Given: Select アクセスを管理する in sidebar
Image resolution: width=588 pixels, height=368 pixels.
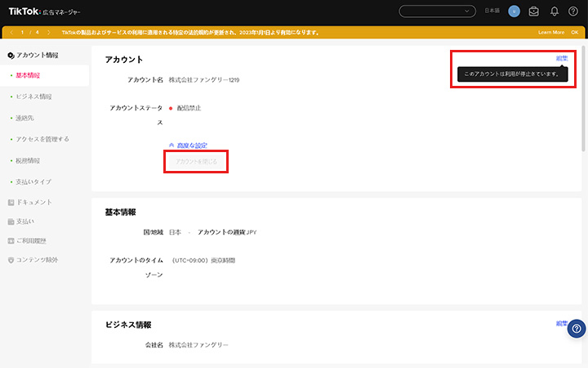Looking at the screenshot, I should (x=42, y=139).
